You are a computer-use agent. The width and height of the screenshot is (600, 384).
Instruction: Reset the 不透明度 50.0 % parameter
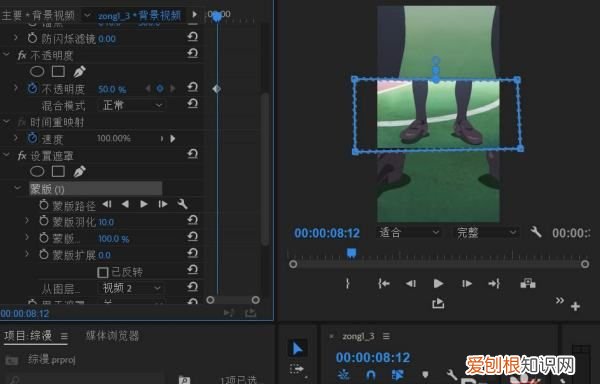point(192,87)
